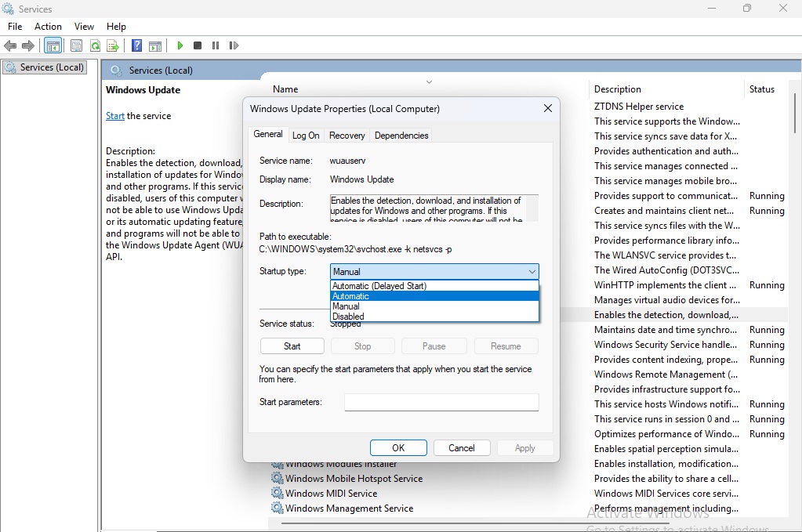Click WinHTTP implements the client description
The image size is (802, 532).
click(x=665, y=284)
